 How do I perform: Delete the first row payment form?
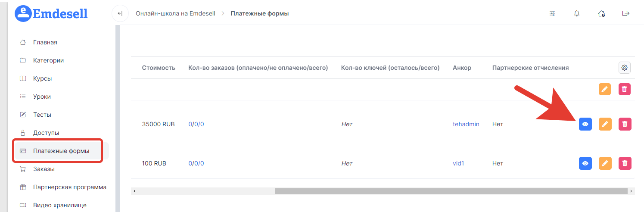click(625, 89)
